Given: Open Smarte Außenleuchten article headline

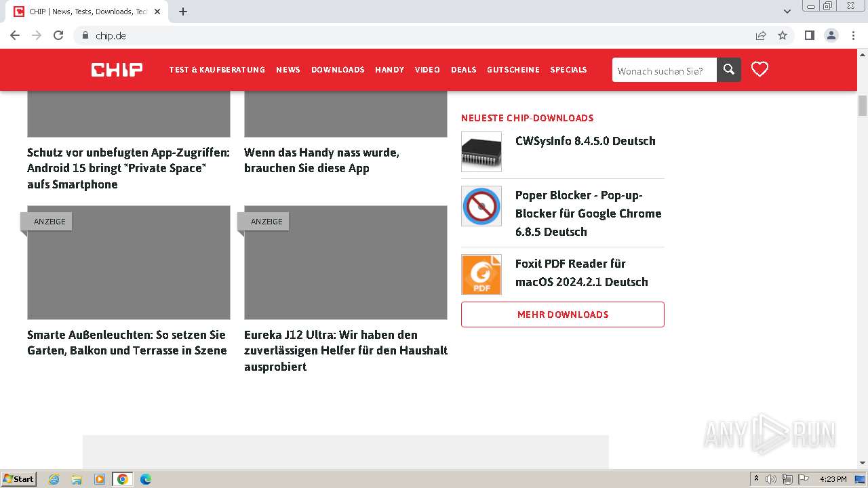Looking at the screenshot, I should (x=127, y=342).
